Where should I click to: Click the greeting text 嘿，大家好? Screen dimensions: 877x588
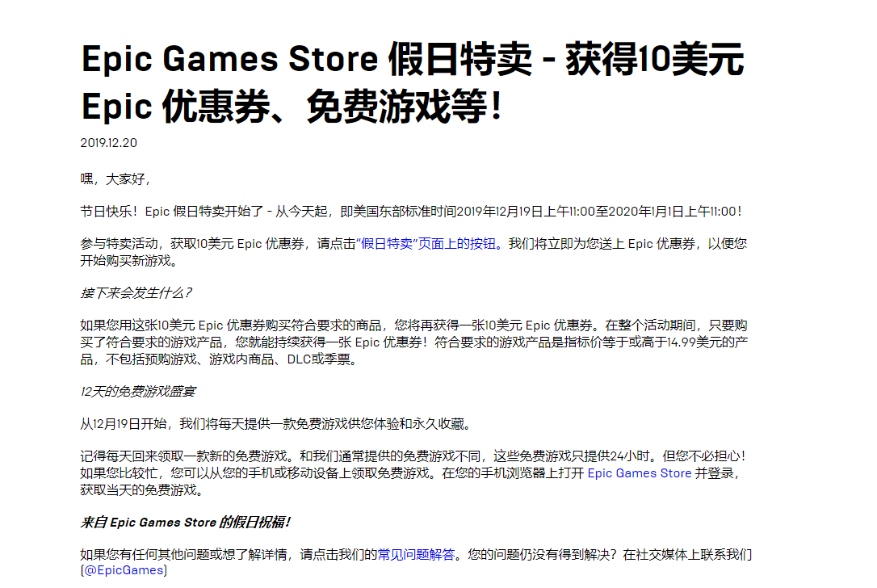(x=115, y=179)
